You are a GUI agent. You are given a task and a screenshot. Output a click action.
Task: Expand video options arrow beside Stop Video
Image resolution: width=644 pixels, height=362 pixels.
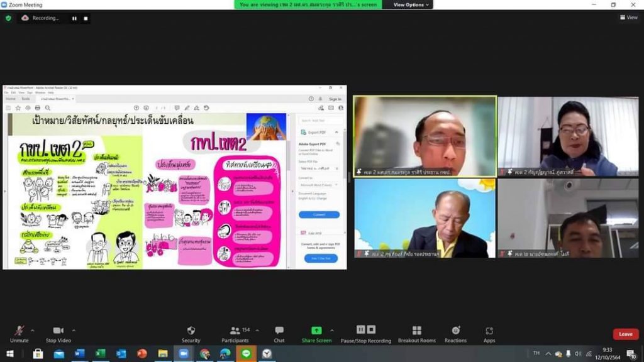(74, 330)
